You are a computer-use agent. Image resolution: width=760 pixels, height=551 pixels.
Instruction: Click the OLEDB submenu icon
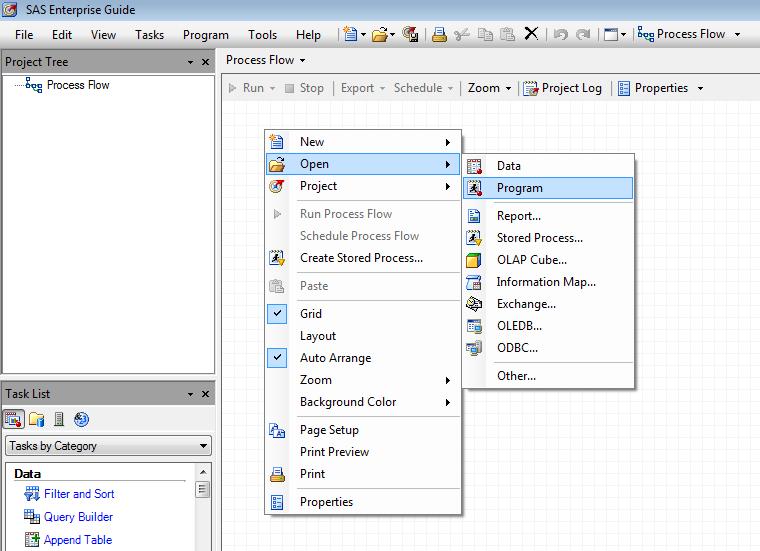click(x=474, y=326)
